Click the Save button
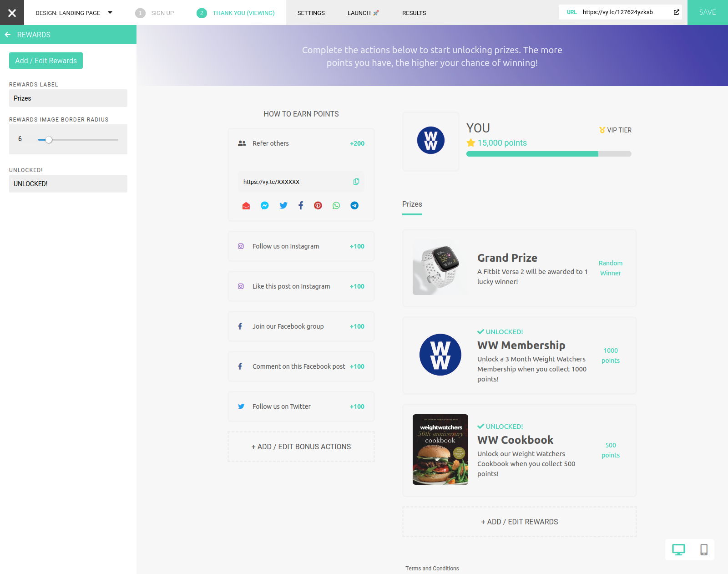 tap(708, 12)
